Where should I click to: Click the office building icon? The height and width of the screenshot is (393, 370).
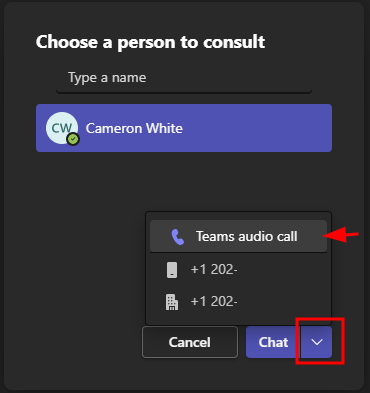coord(172,302)
